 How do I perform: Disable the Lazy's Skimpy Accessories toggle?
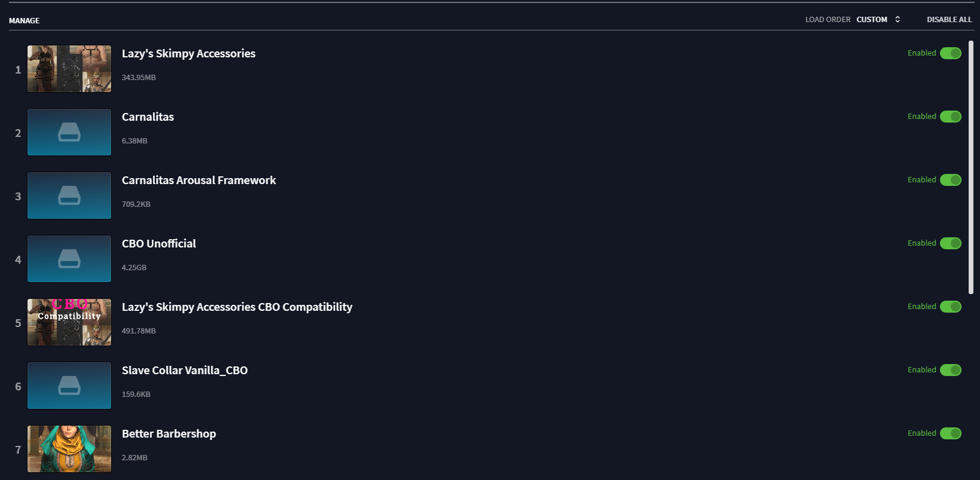point(950,53)
